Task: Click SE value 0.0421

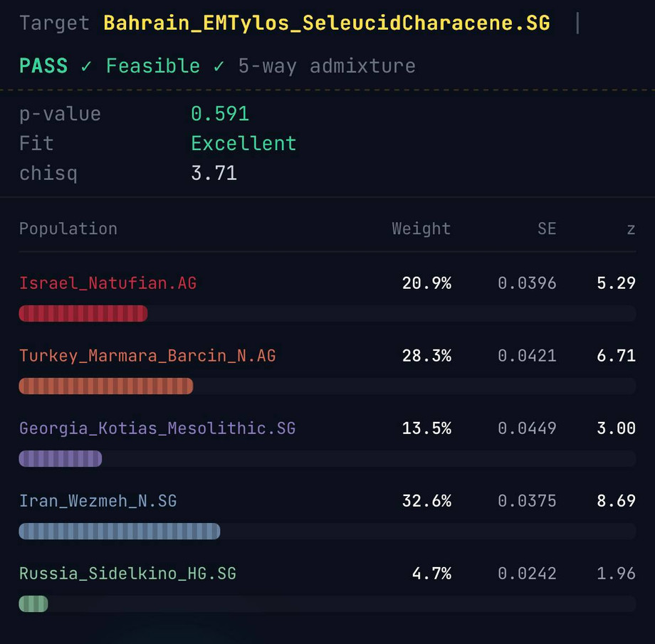Action: click(527, 356)
